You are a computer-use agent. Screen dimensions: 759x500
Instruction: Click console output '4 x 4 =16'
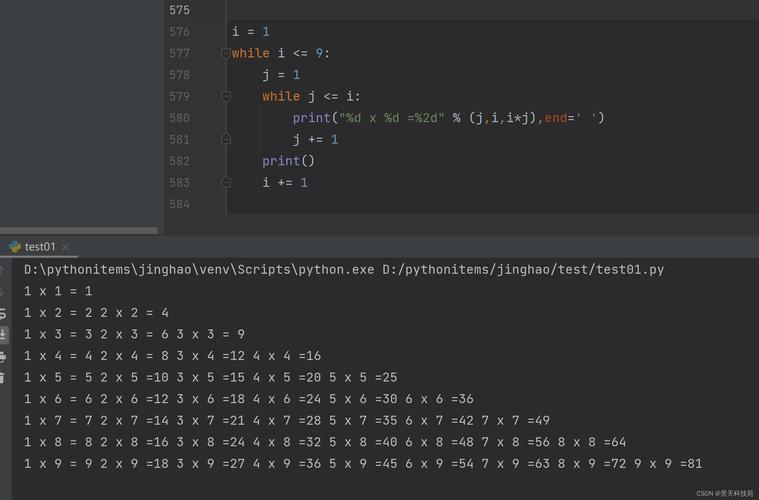pyautogui.click(x=287, y=356)
